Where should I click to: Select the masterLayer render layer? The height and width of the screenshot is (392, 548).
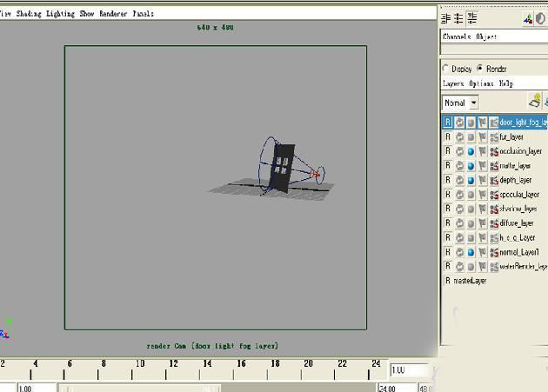pyautogui.click(x=470, y=281)
